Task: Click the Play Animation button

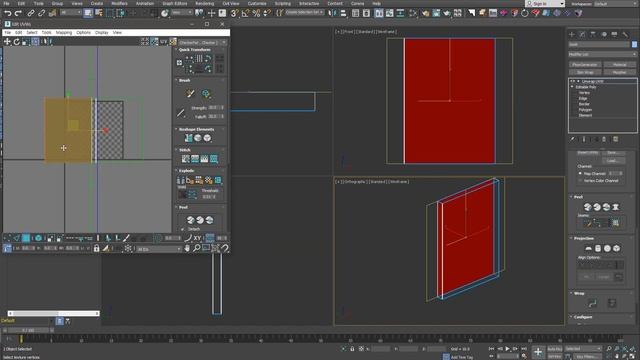Action: coord(507,349)
